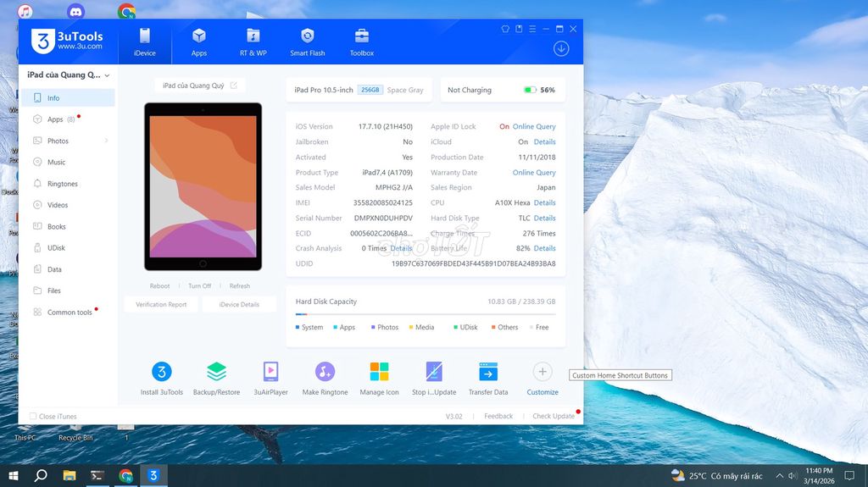The image size is (868, 487).
Task: Click the Others legend color square
Action: pos(493,327)
